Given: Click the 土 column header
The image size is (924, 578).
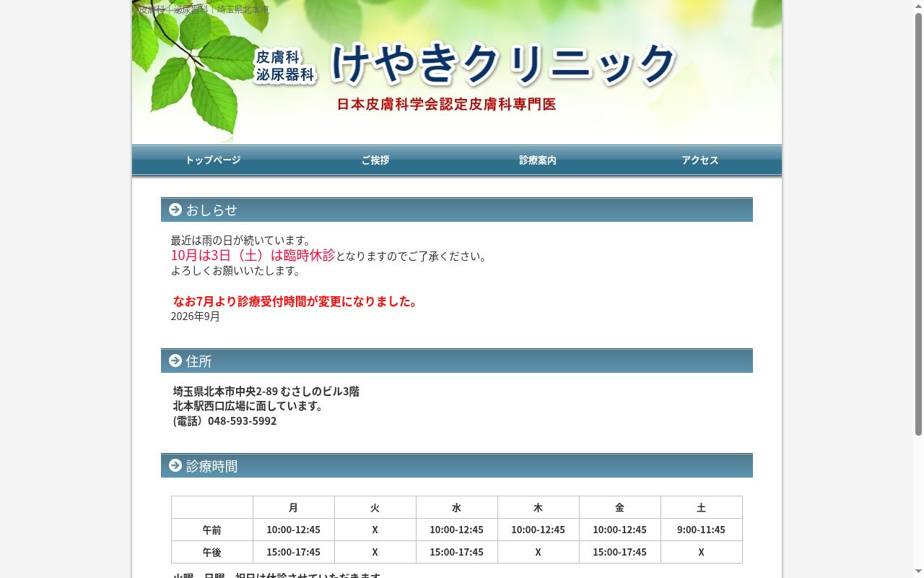Looking at the screenshot, I should coord(702,507).
